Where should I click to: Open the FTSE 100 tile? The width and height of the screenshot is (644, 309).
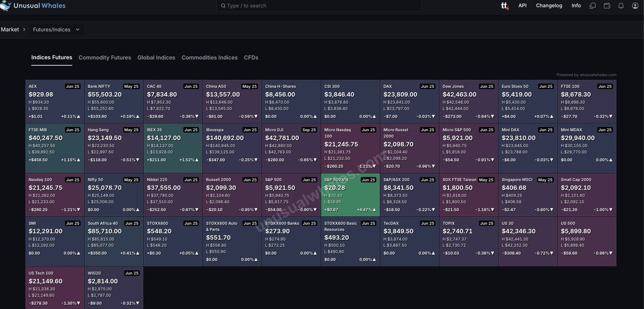(x=587, y=102)
